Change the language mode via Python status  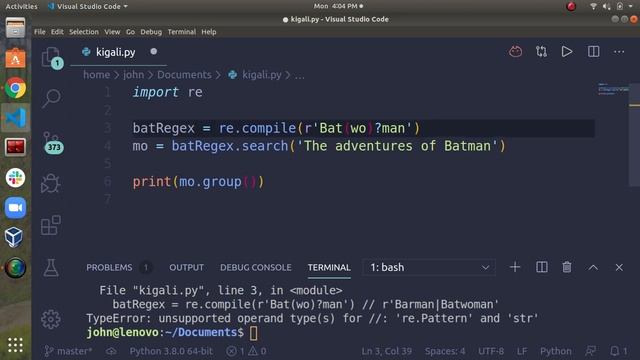[556, 351]
